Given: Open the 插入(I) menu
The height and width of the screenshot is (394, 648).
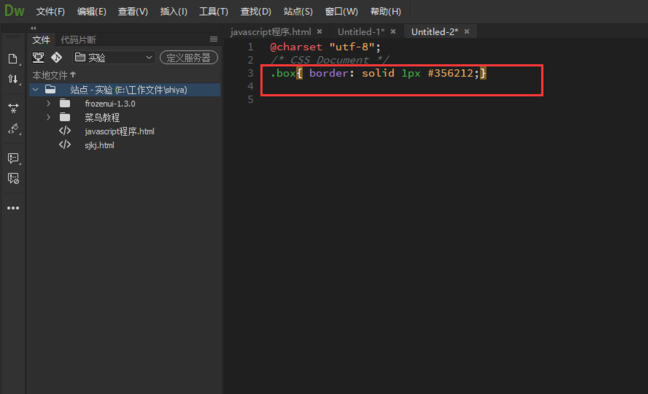Looking at the screenshot, I should tap(174, 12).
